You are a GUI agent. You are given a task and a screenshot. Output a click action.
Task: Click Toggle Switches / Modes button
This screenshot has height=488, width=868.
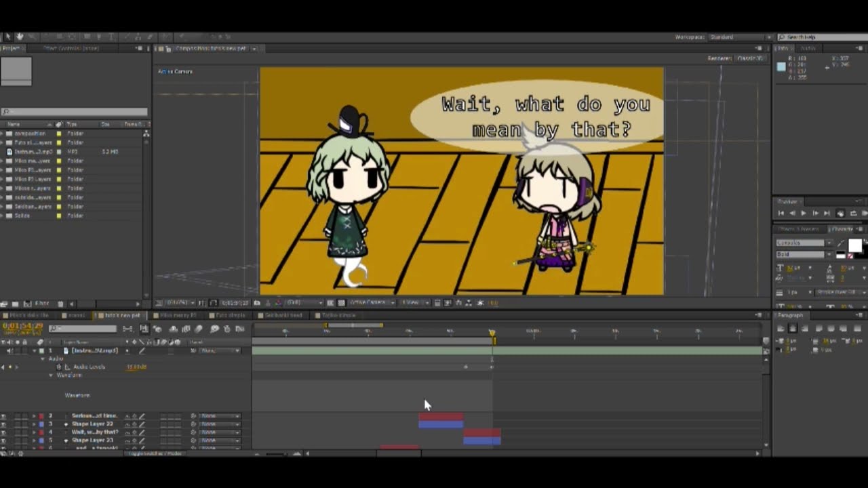pyautogui.click(x=154, y=453)
